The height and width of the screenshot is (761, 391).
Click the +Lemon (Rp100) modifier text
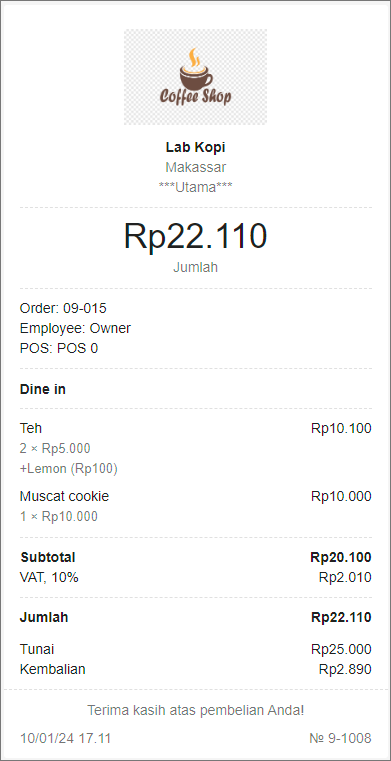coord(69,469)
